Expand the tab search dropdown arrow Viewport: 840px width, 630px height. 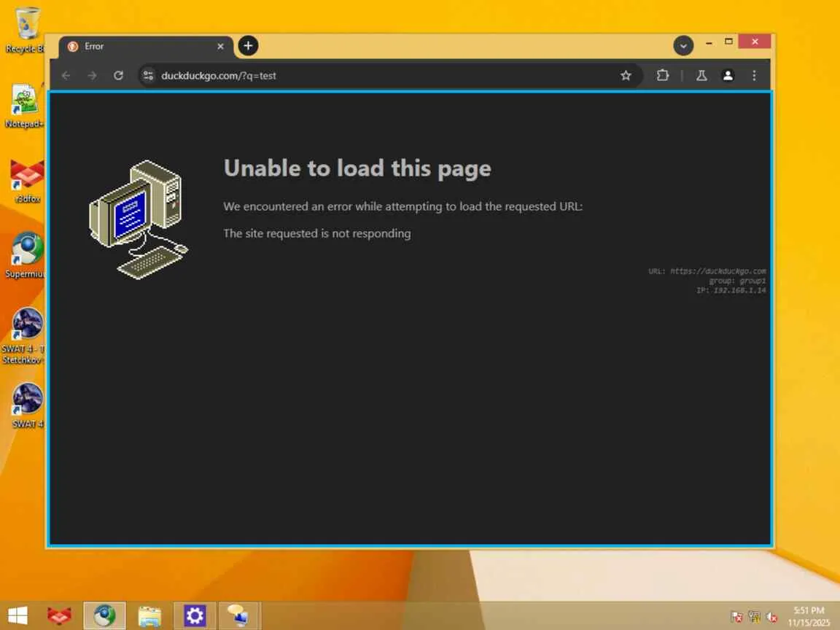[683, 46]
